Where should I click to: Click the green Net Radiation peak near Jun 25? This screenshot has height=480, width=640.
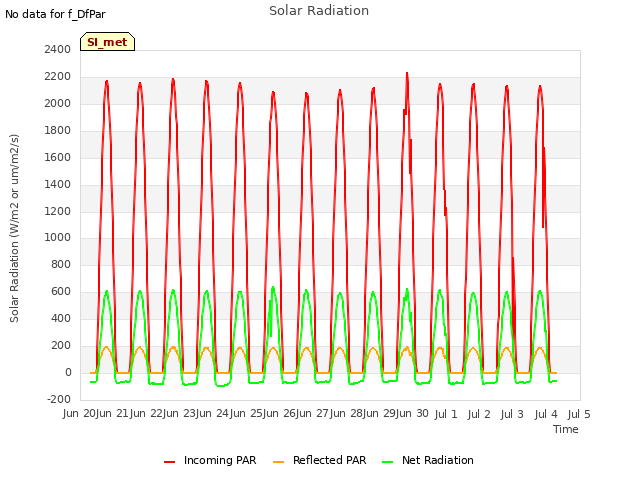tap(273, 288)
